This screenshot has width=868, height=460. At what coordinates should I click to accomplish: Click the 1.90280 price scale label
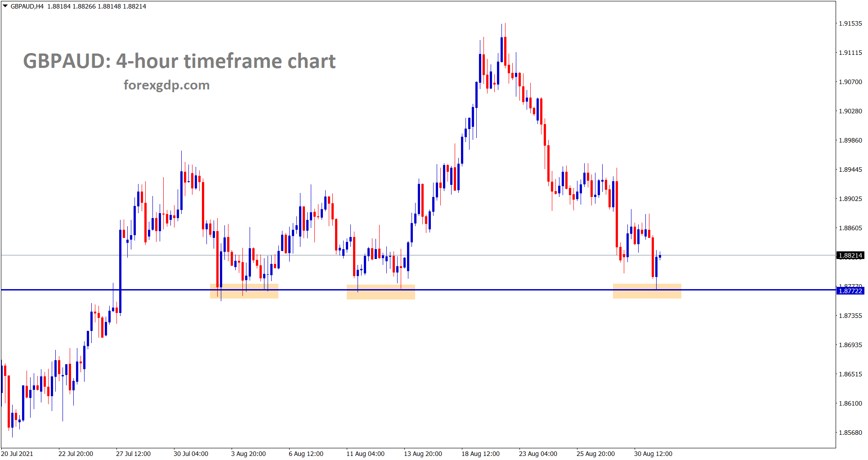(850, 111)
